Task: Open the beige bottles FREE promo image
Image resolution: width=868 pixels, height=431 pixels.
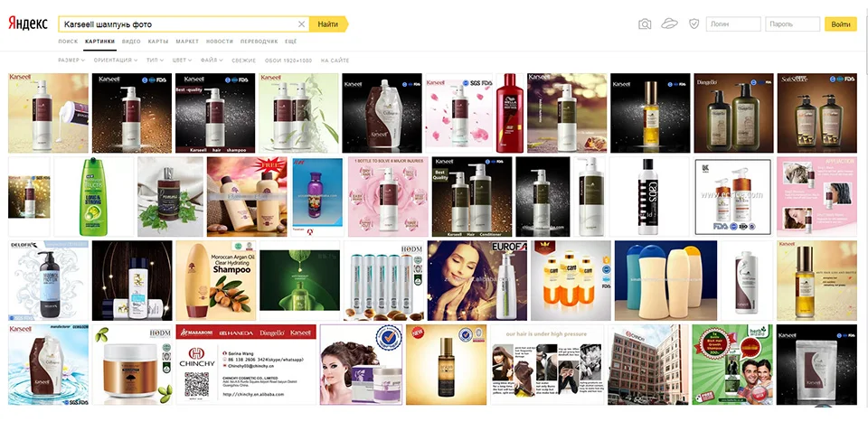Action: tap(247, 196)
